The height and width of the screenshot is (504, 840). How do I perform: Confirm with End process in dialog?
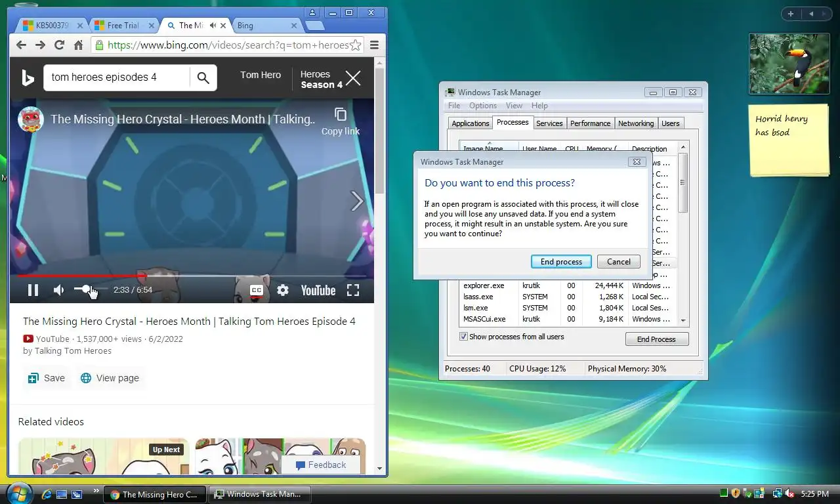pyautogui.click(x=561, y=262)
